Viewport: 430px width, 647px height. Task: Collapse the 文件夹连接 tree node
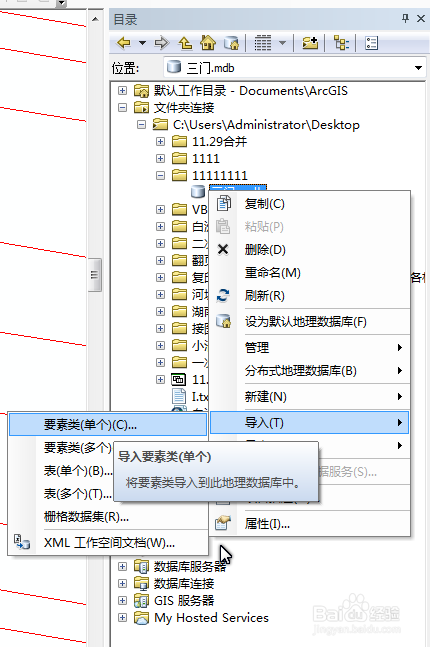122,108
